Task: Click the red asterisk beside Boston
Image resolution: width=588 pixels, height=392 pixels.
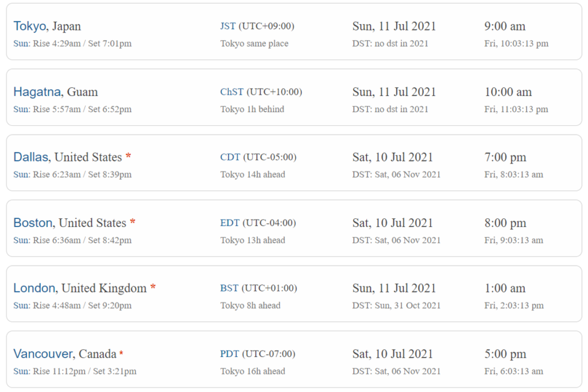Action: pyautogui.click(x=133, y=221)
